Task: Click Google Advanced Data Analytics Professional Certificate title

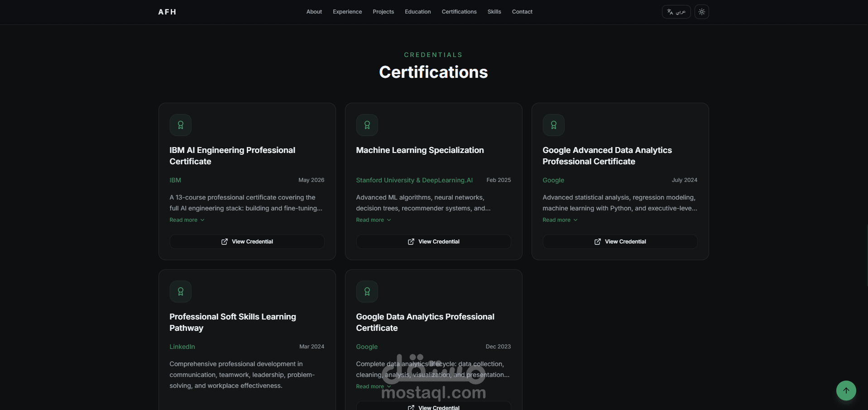Action: pos(607,156)
